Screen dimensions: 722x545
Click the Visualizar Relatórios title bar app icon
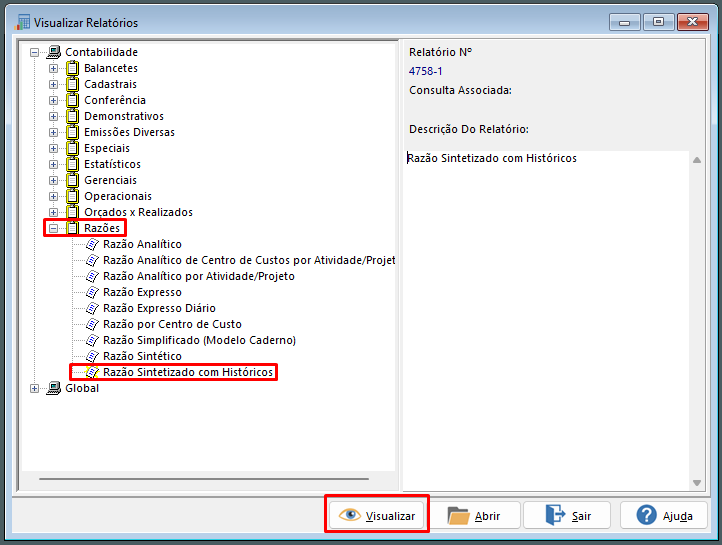tap(22, 22)
